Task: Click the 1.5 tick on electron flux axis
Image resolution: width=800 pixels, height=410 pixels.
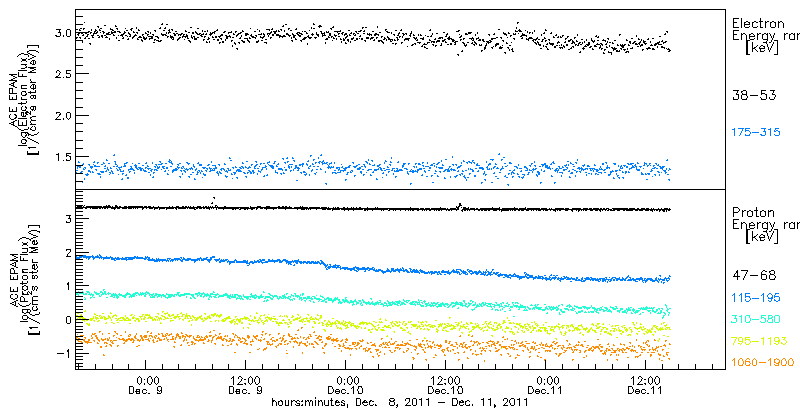Action: point(62,157)
